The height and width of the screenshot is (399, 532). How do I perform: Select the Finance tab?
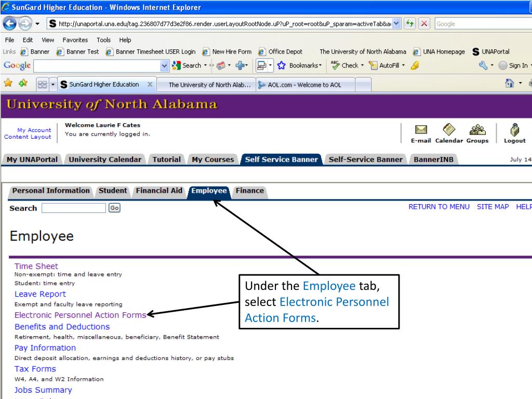pos(250,191)
